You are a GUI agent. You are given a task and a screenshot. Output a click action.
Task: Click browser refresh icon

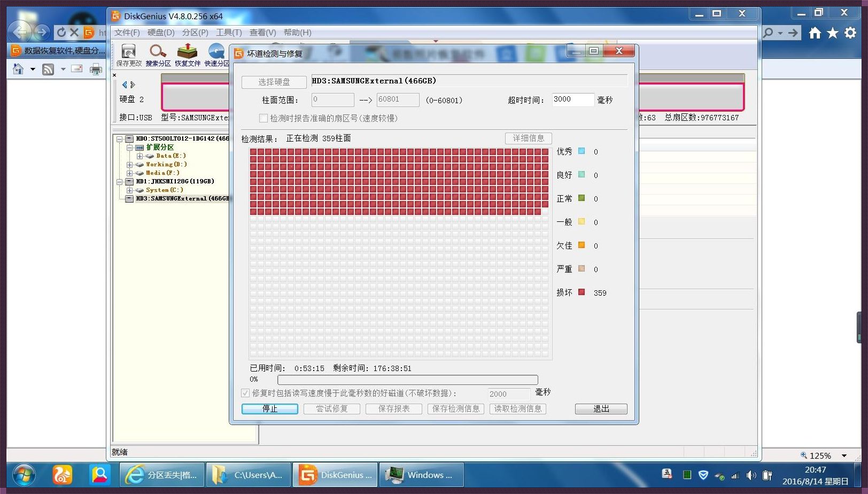coord(61,33)
